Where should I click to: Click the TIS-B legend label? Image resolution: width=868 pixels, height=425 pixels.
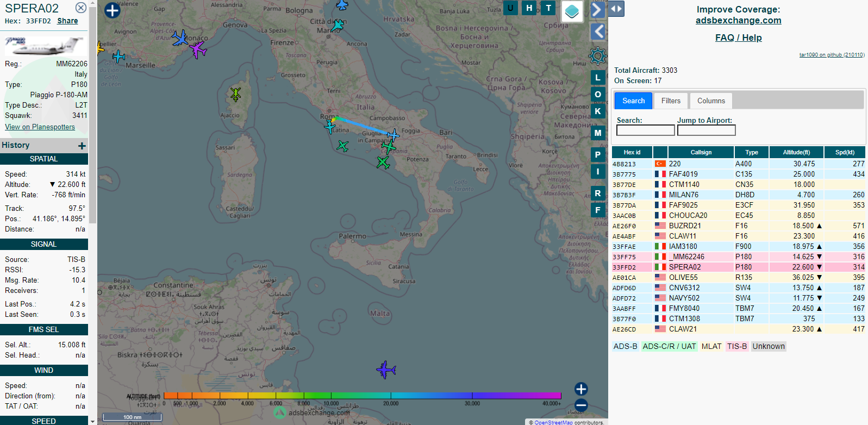coord(737,347)
